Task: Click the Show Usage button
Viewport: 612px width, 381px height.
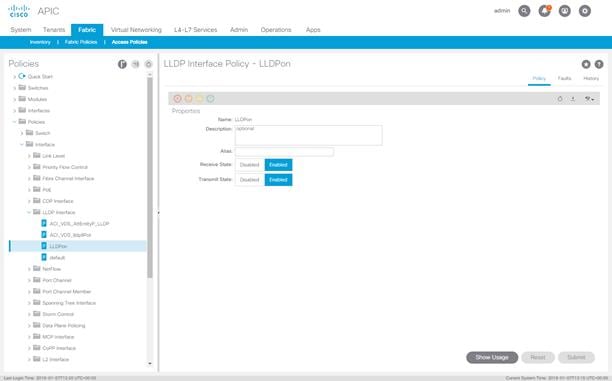Action: [x=492, y=357]
